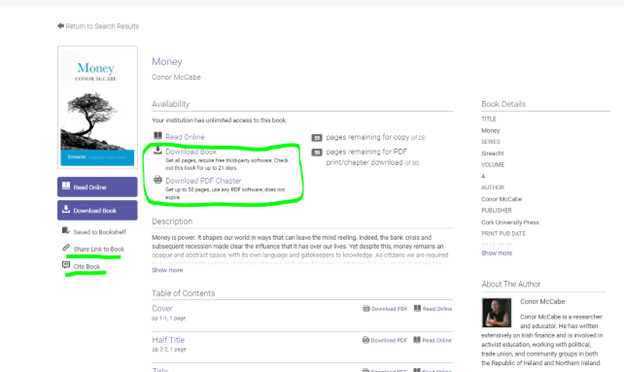Image resolution: width=624 pixels, height=372 pixels.
Task: Click Conor McCabe name in About The Author
Action: [x=542, y=302]
